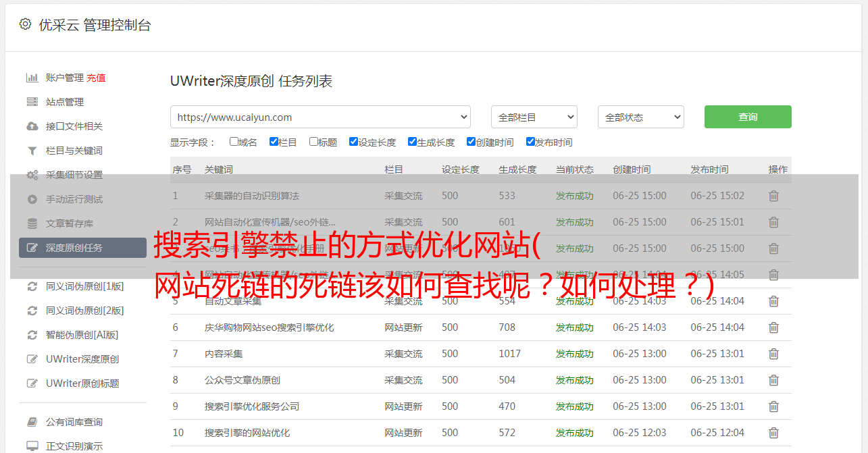Click the refresh icon for 智能伪原创[AI版]
This screenshot has width=868, height=453.
click(x=32, y=335)
